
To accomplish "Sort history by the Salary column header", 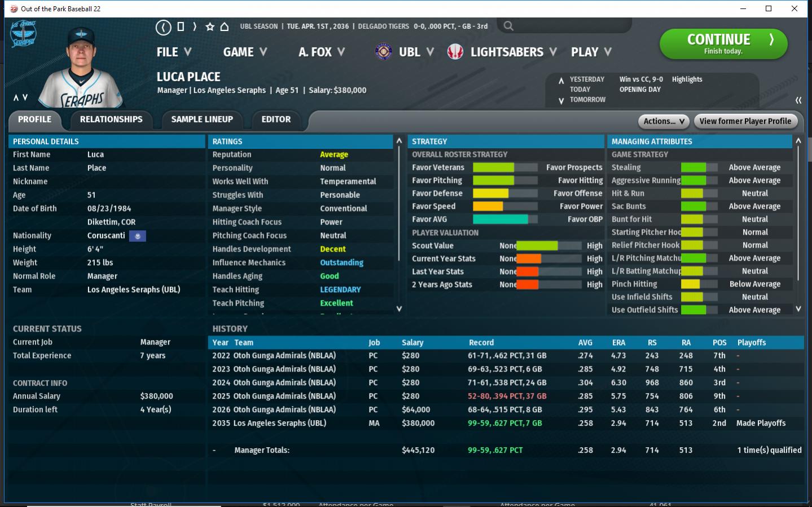I will (x=412, y=343).
